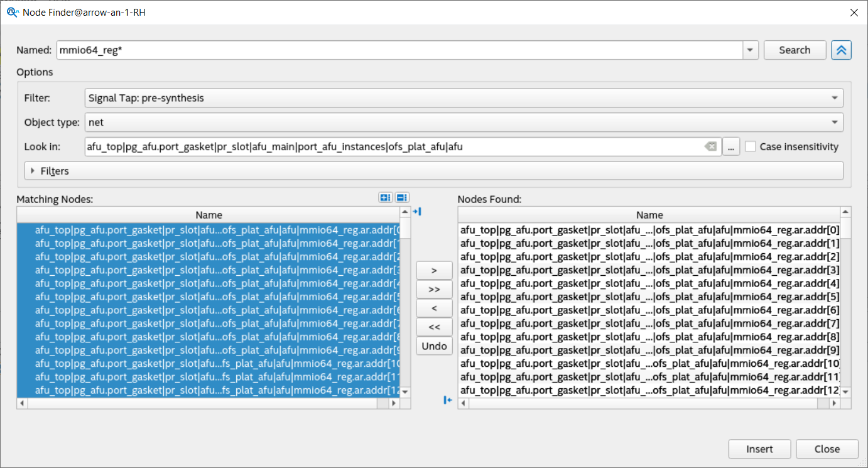The height and width of the screenshot is (468, 868).
Task: Expand the Filters section
Action: click(x=33, y=171)
